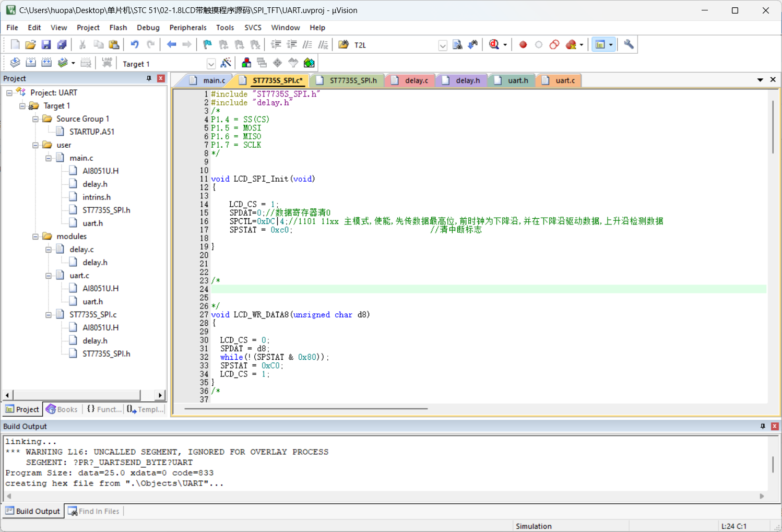The image size is (782, 532).
Task: Create a new file with toolbar icon
Action: 15,45
